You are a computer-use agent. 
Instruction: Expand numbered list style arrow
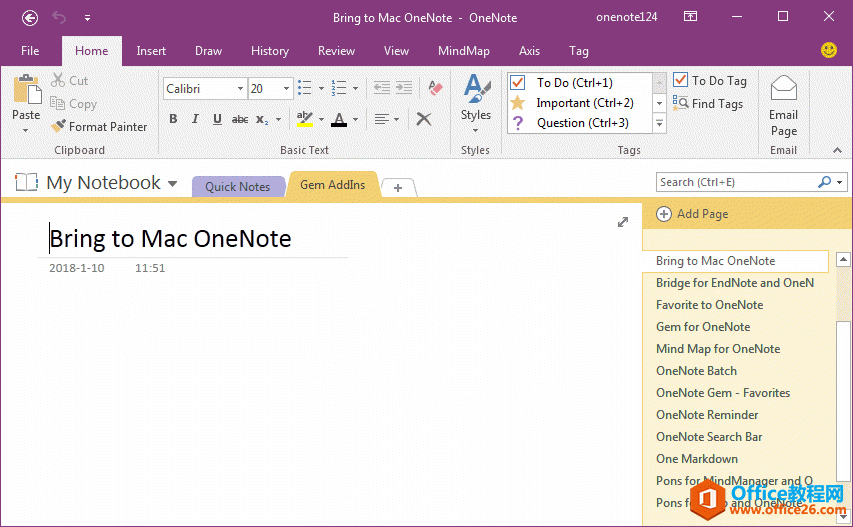pyautogui.click(x=355, y=88)
